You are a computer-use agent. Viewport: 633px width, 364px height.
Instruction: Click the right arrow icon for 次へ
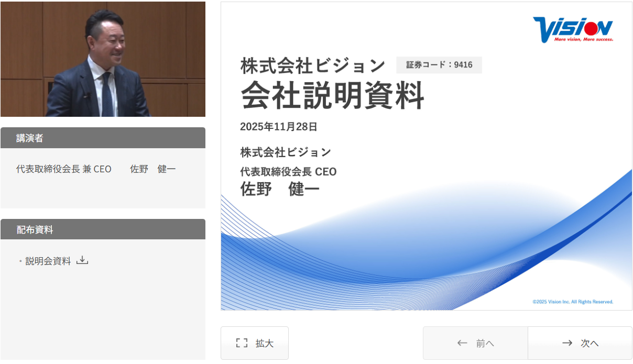[x=567, y=343]
